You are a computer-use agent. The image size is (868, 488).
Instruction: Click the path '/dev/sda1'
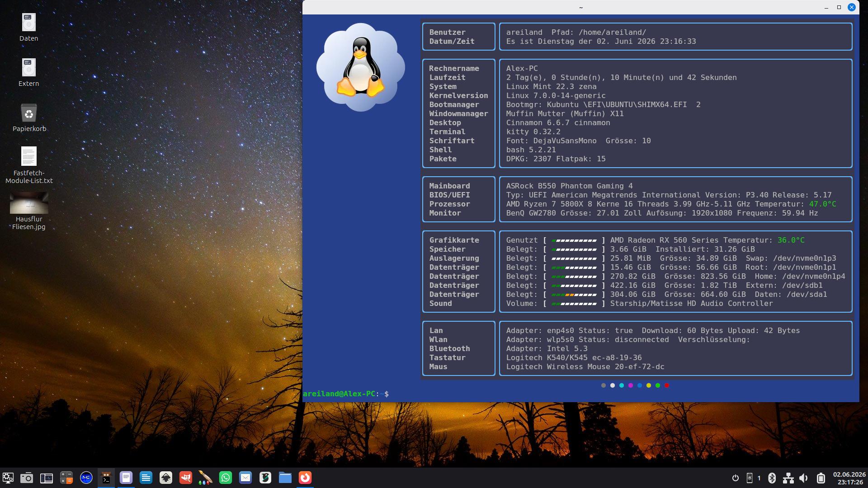point(807,295)
